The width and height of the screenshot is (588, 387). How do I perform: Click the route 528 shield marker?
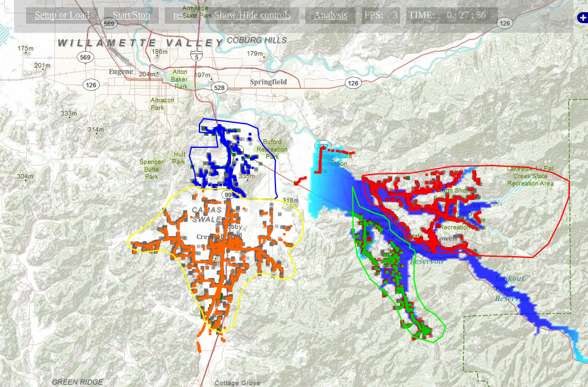[220, 88]
